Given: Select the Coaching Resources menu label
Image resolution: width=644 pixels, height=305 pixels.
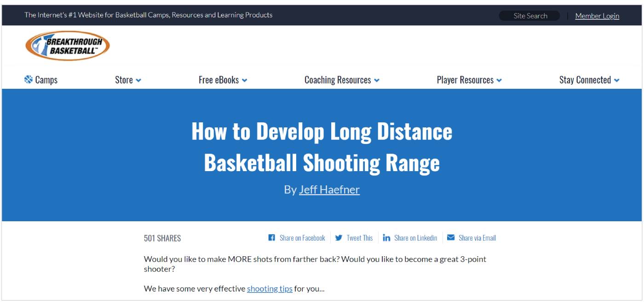Looking at the screenshot, I should tap(337, 80).
